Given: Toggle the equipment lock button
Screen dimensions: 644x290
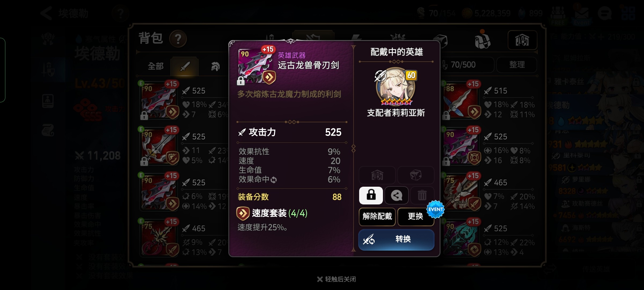Looking at the screenshot, I should coord(371,195).
